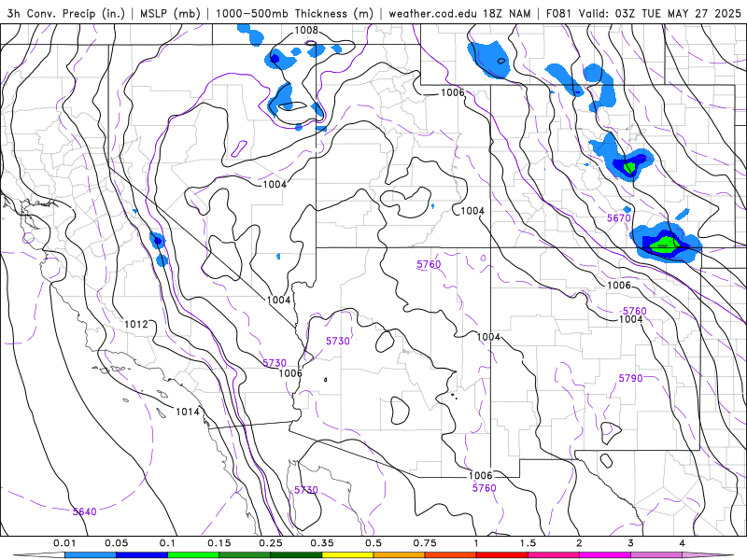Click the green precipitation core below 5670 label
The image size is (747, 560).
pyautogui.click(x=666, y=245)
